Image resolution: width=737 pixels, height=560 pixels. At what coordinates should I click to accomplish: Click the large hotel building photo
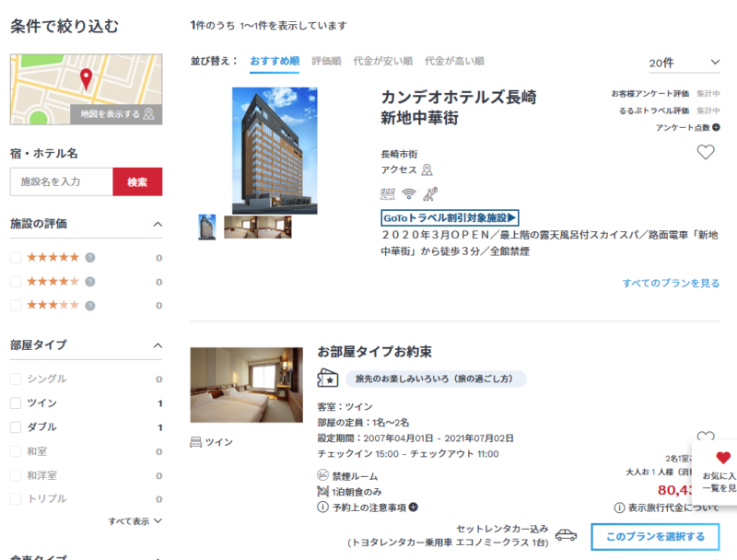(275, 151)
